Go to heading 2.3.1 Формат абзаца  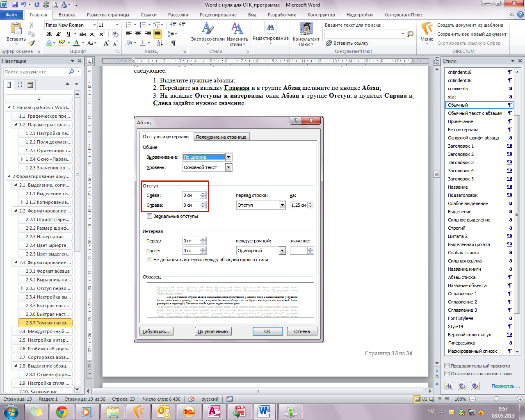click(x=46, y=271)
